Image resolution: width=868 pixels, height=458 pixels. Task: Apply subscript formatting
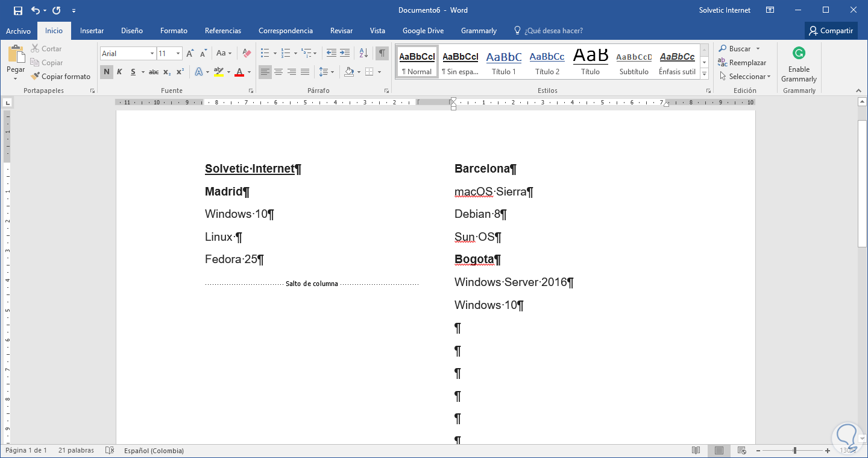point(167,72)
